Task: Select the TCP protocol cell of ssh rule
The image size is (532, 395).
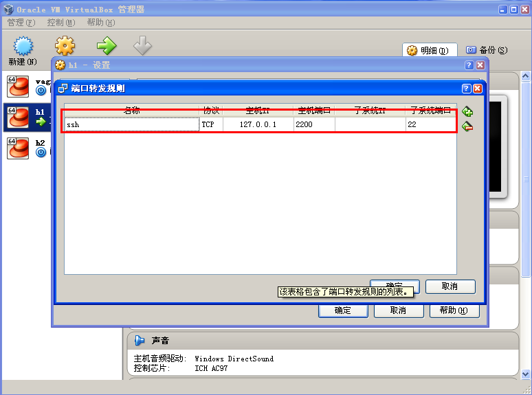Action: 208,124
